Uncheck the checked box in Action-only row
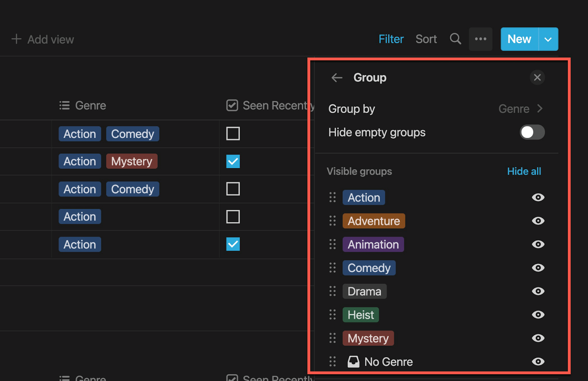Viewport: 588px width, 381px height. coord(233,244)
